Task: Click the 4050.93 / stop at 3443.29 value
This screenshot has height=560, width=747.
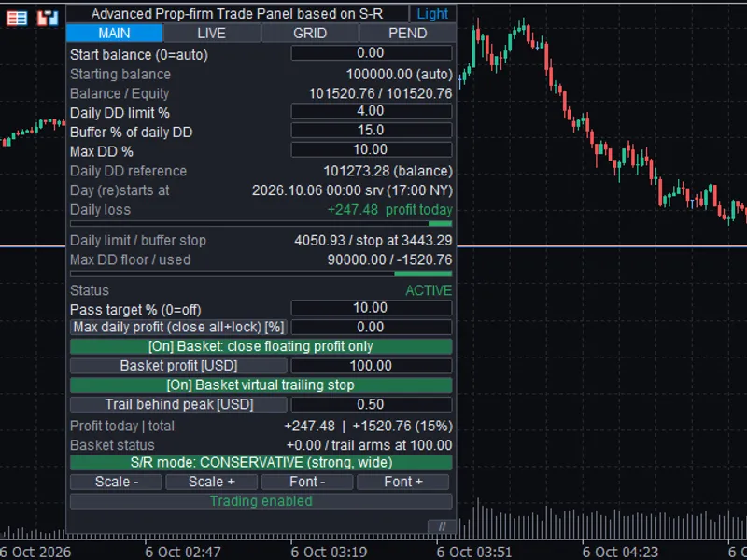Action: pos(373,241)
